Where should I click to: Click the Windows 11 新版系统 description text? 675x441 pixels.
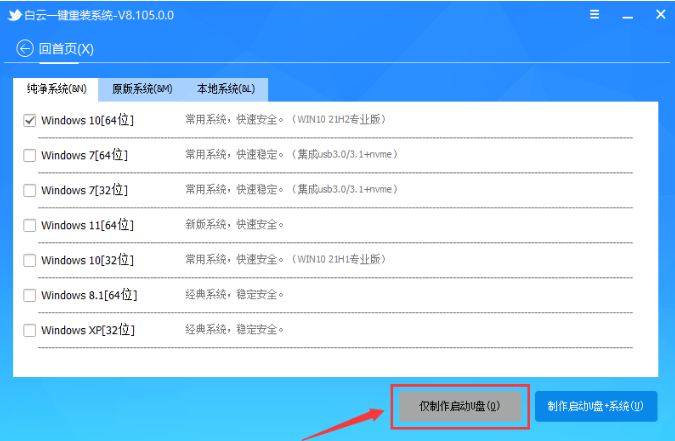[x=235, y=225]
